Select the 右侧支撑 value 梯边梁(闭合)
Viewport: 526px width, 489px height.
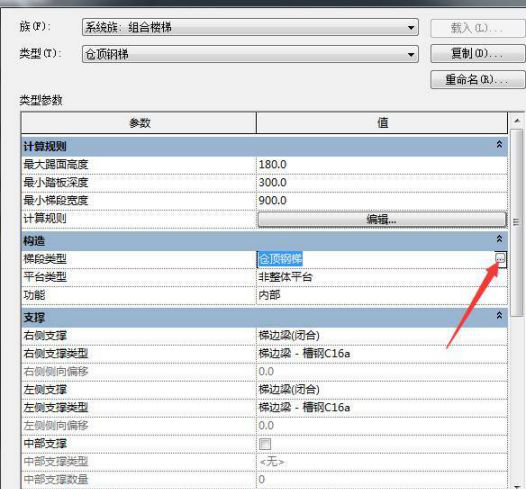[289, 335]
